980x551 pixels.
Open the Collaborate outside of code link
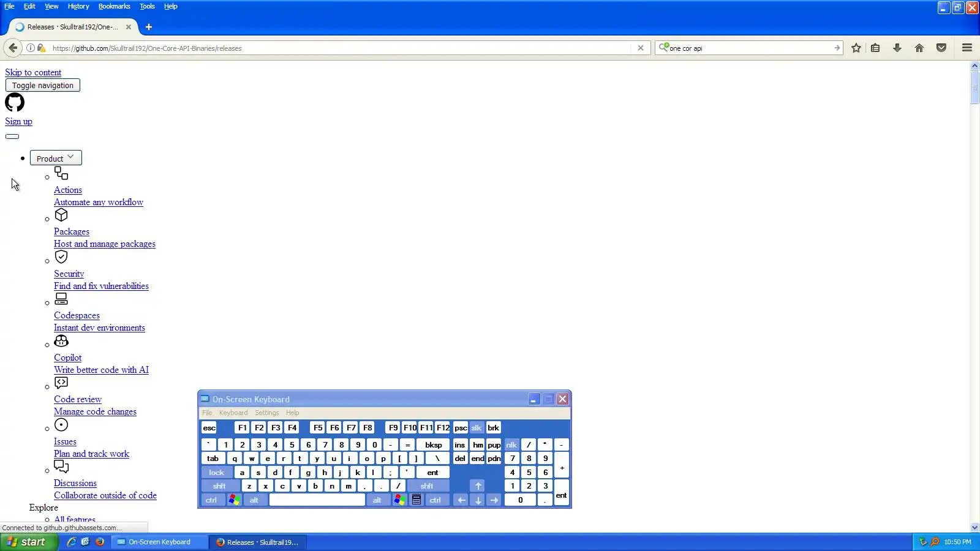pyautogui.click(x=105, y=495)
